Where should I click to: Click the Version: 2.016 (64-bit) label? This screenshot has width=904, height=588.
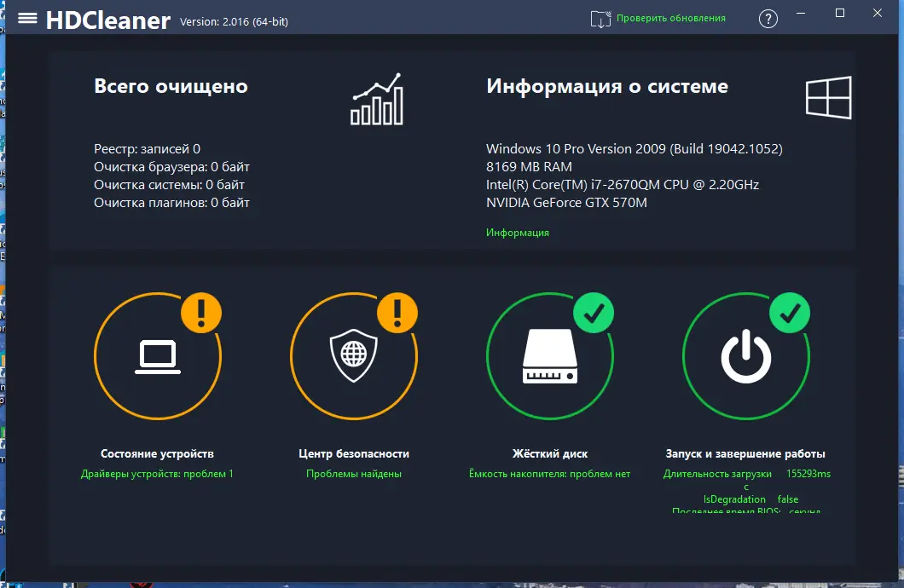pyautogui.click(x=234, y=22)
